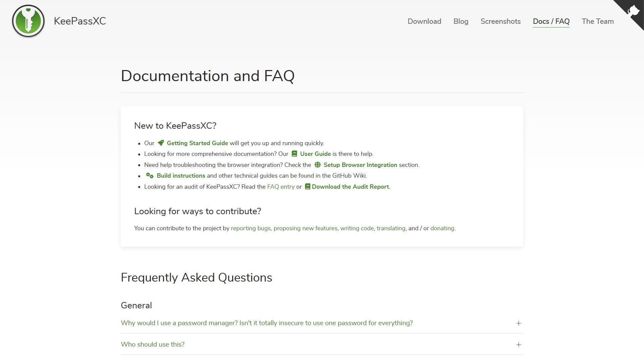Expand plus icon for Who should use this
The image size is (644, 362).
coord(519,345)
